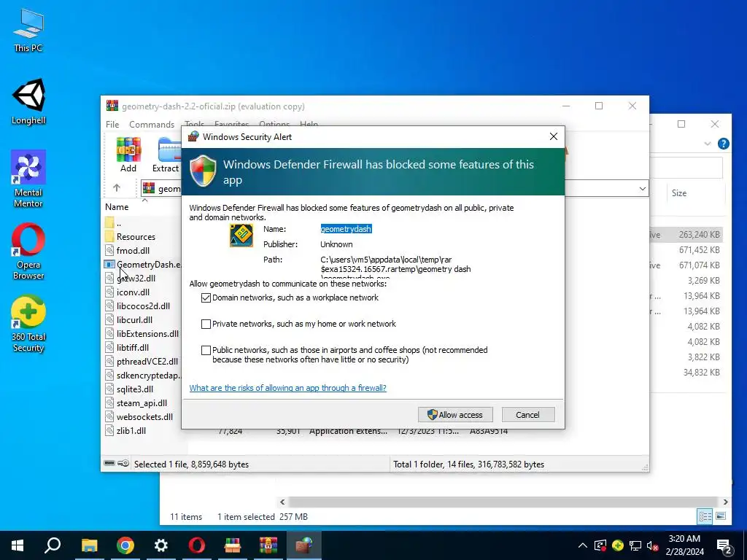The width and height of the screenshot is (747, 560).
Task: Select zlib1.dll in archive list
Action: pyautogui.click(x=125, y=430)
